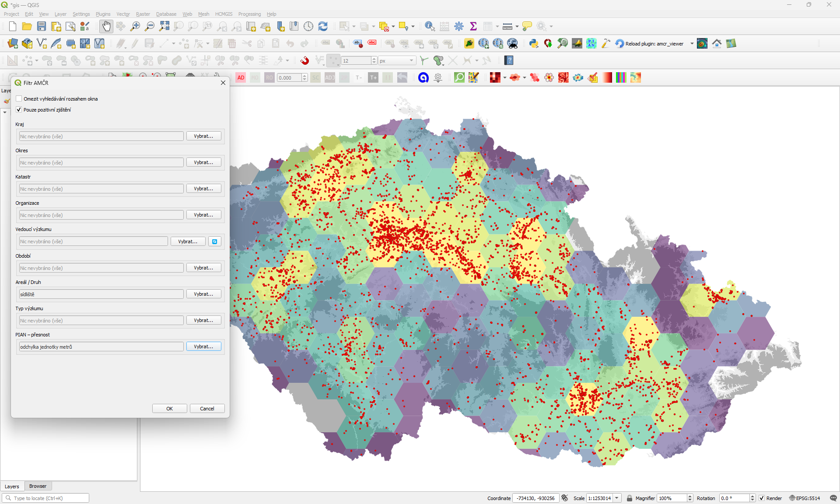This screenshot has width=840, height=504.
Task: Enable Omezit vyhledávání rozsahem okna checkbox
Action: click(19, 99)
